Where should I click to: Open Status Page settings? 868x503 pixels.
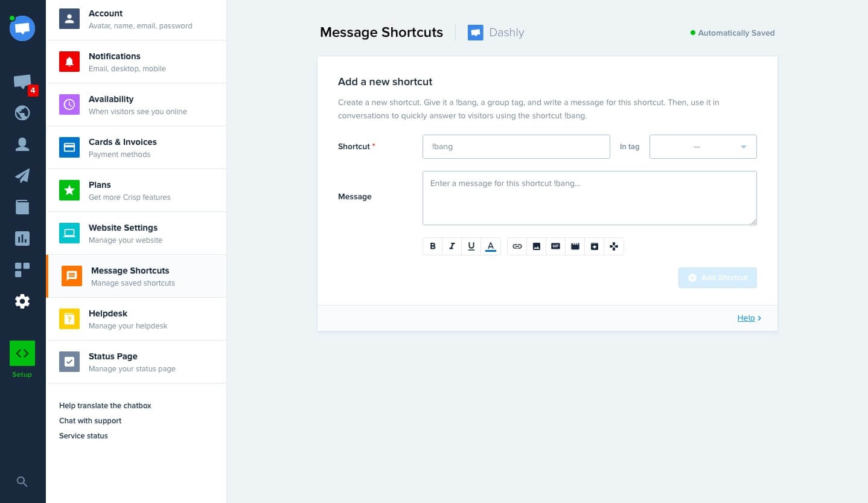tap(136, 362)
